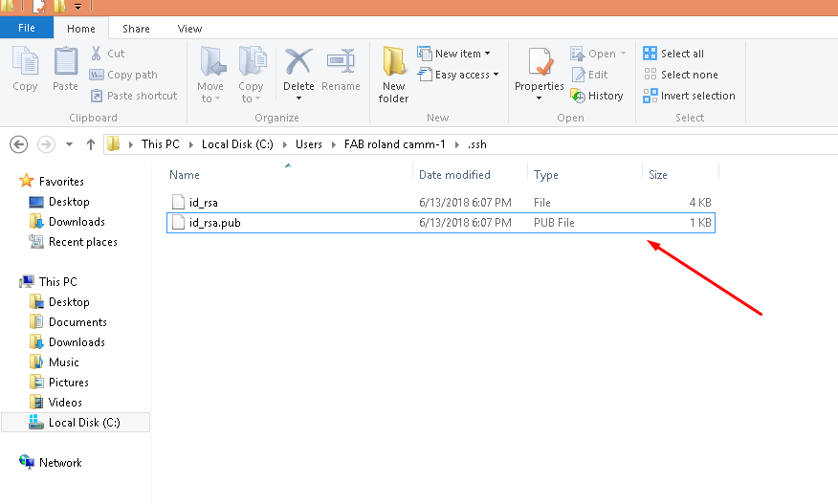Open the New item dropdown
838x504 pixels.
[453, 54]
